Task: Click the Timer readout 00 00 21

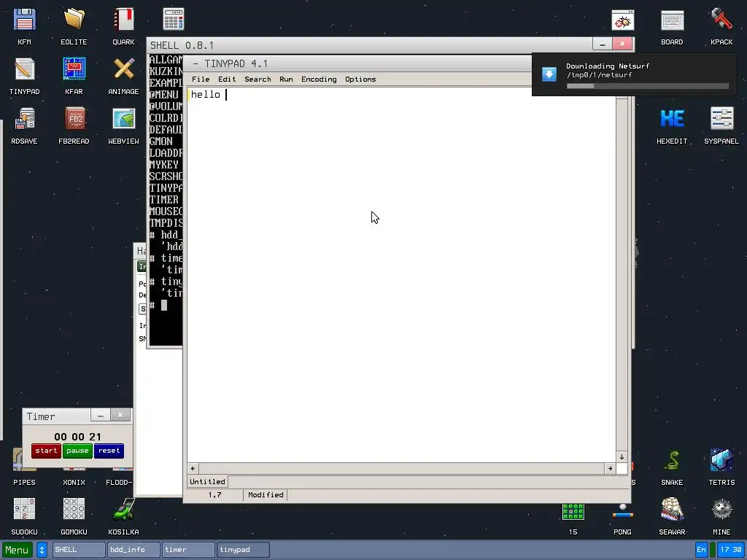Action: point(77,437)
